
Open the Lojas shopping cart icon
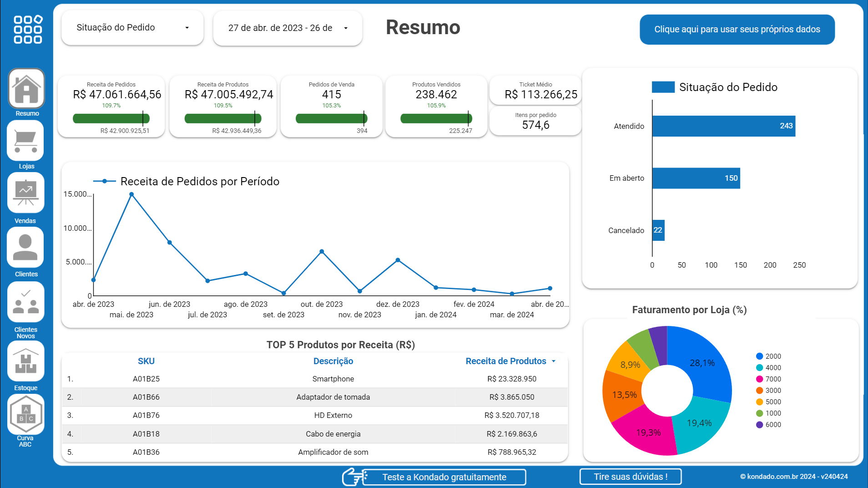click(26, 141)
